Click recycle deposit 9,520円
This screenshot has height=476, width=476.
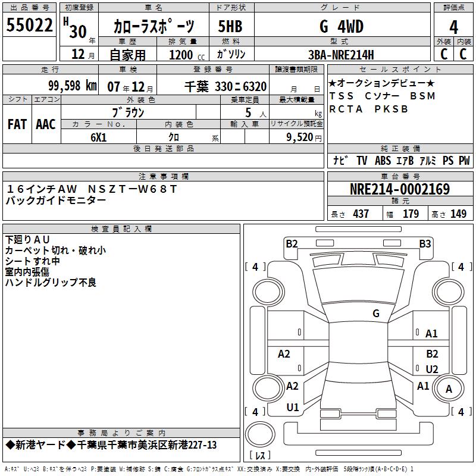tap(304, 137)
